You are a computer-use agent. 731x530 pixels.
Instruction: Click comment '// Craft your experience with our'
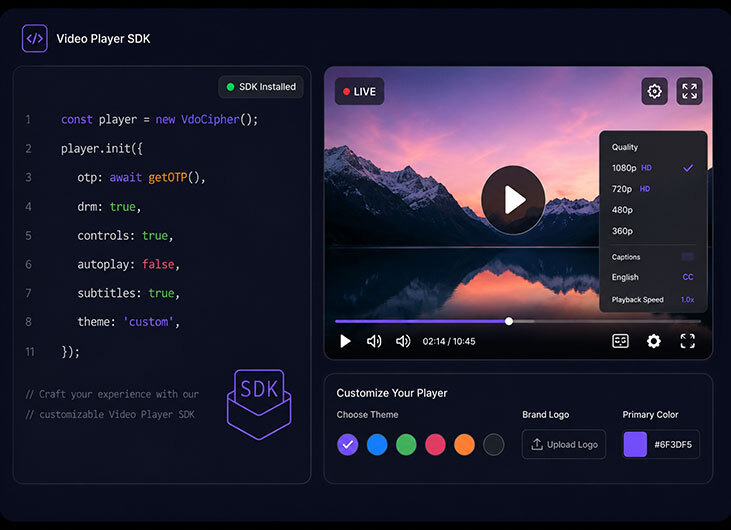pyautogui.click(x=112, y=394)
